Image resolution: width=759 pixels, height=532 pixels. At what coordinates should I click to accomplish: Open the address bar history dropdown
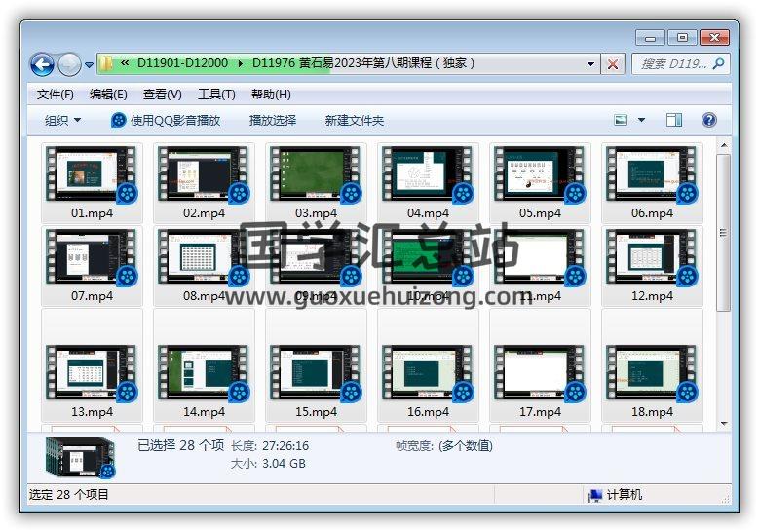point(591,64)
